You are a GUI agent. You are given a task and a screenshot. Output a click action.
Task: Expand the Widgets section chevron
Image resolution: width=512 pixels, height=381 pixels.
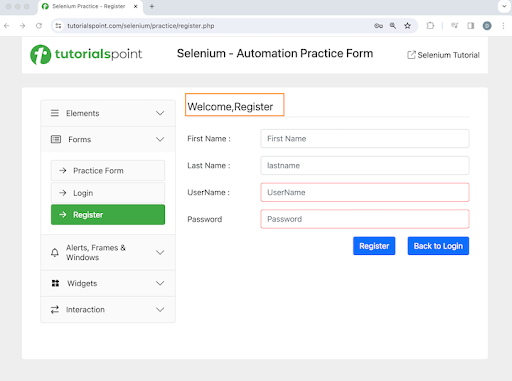[x=160, y=283]
